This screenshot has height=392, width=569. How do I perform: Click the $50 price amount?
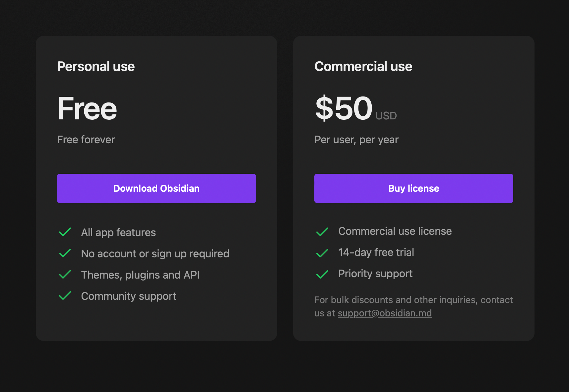(x=344, y=108)
